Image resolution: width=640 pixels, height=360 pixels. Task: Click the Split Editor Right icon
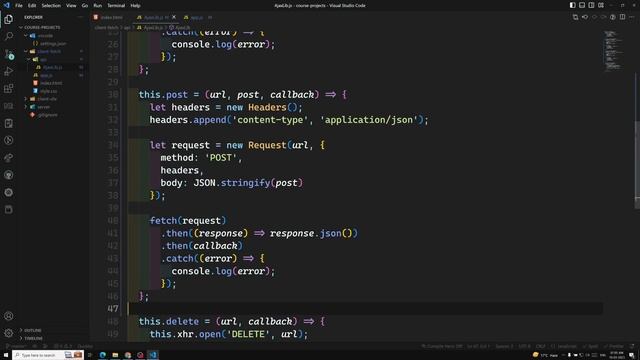622,17
